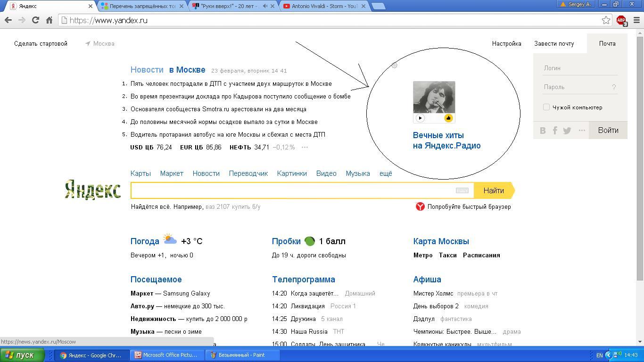Expand more currency rates with the ellipsis

coord(305,148)
